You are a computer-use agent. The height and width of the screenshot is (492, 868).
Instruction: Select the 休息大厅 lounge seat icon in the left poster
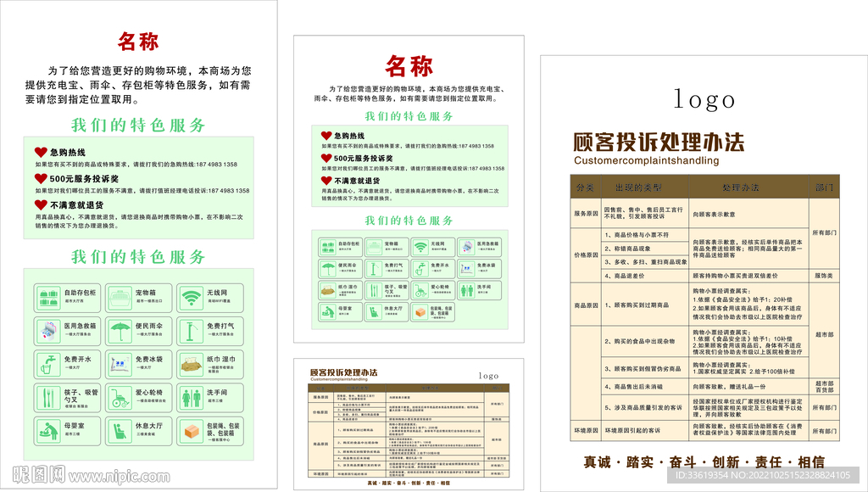[x=120, y=431]
